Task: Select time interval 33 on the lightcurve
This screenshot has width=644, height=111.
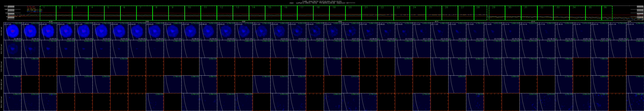Action: [561, 13]
